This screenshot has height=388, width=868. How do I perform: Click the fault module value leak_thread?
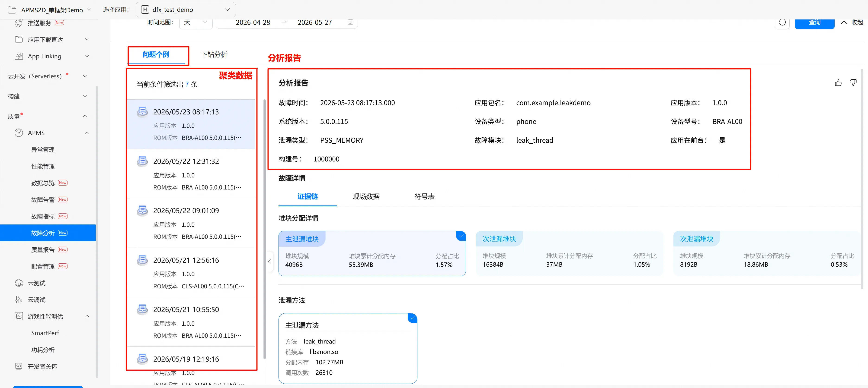click(535, 140)
